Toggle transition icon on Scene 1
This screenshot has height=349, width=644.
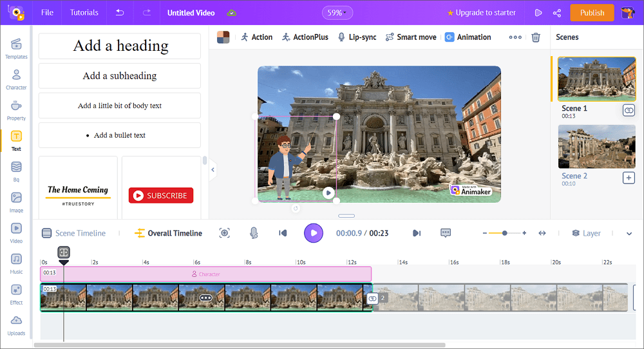629,111
